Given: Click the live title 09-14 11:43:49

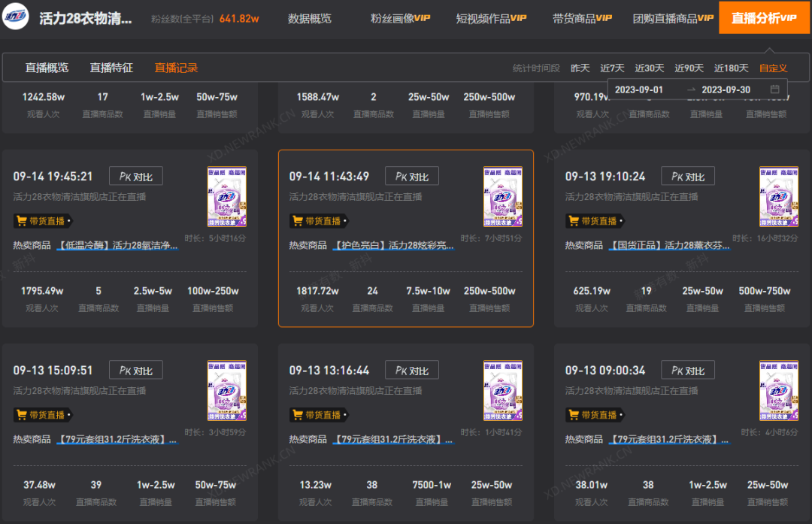Looking at the screenshot, I should (x=329, y=177).
